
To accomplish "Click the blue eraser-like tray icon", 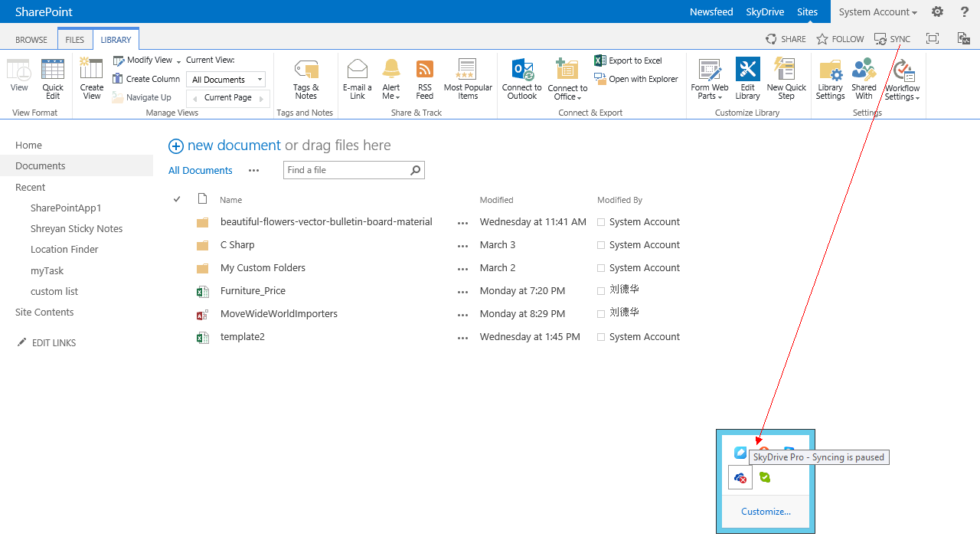I will [740, 453].
